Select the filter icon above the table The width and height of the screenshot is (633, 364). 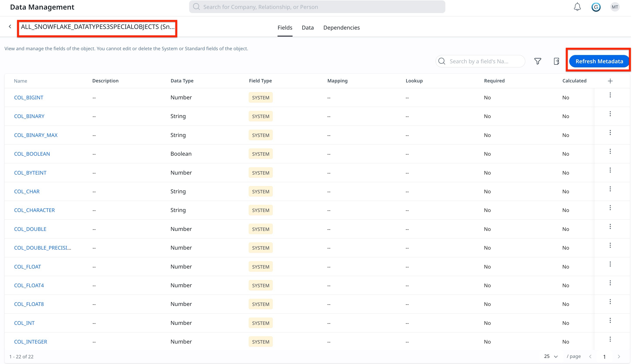coord(537,61)
